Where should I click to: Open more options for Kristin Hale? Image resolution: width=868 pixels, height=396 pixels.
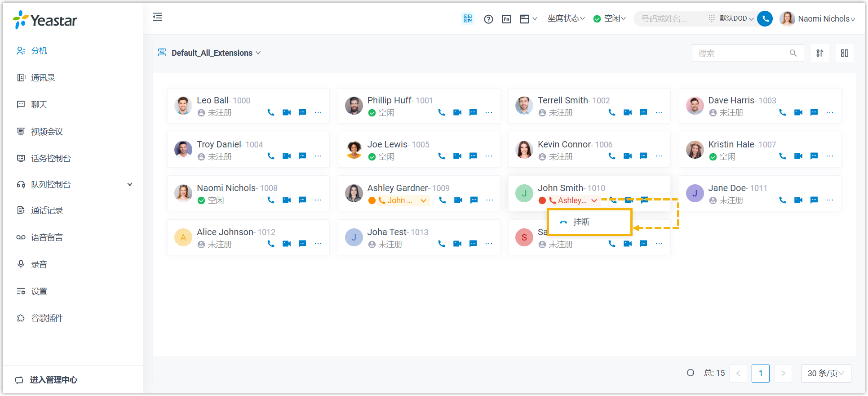coord(829,156)
